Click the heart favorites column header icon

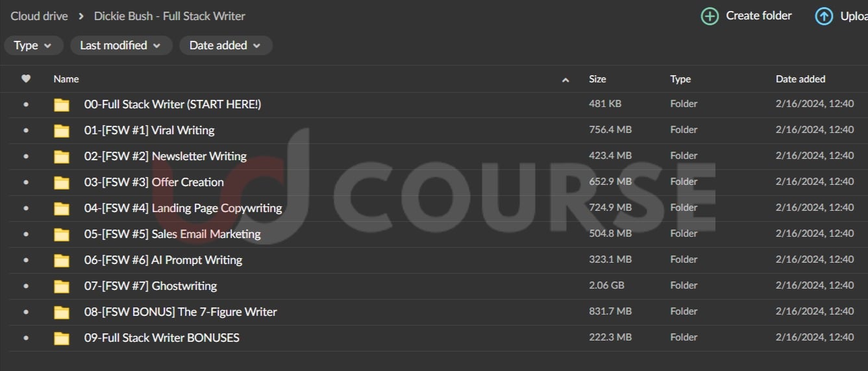26,79
